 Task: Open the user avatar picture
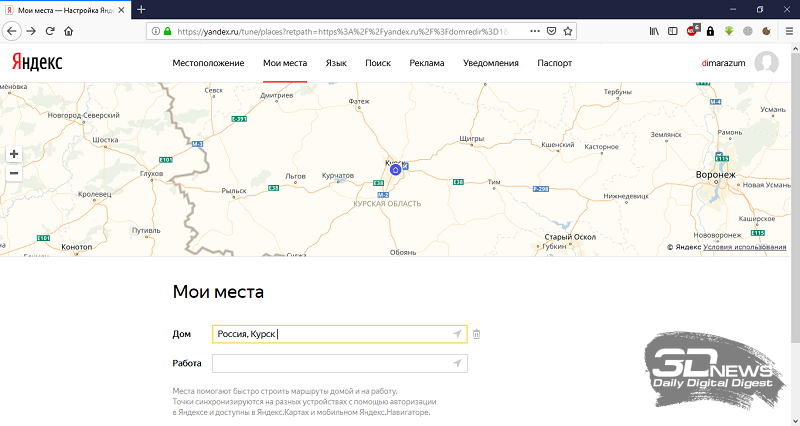[766, 63]
